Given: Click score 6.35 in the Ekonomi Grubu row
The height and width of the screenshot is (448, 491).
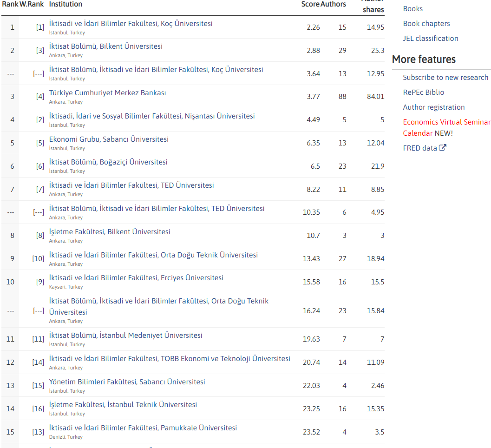Looking at the screenshot, I should (313, 143).
